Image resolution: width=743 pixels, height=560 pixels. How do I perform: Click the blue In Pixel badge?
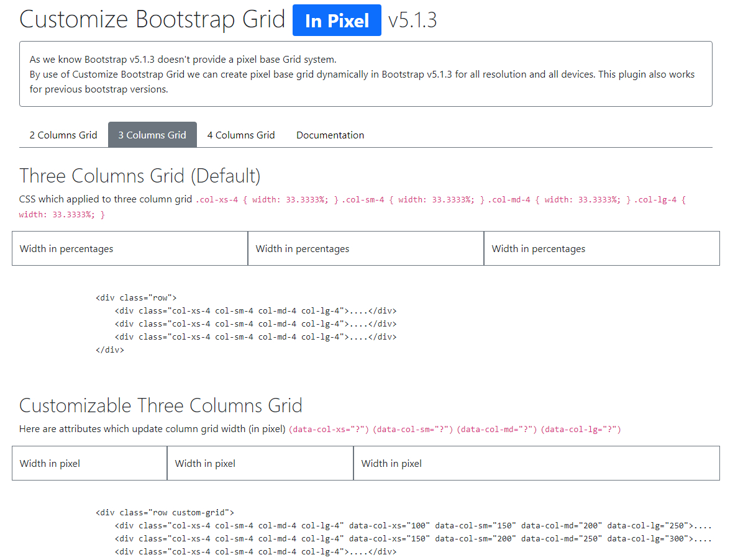coord(337,20)
